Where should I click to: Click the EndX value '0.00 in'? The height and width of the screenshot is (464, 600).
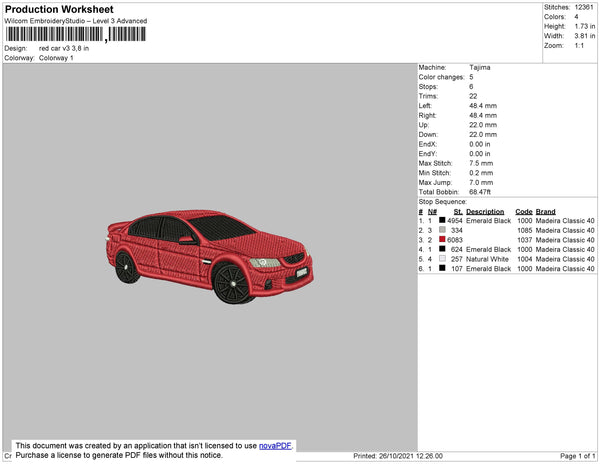pyautogui.click(x=480, y=144)
